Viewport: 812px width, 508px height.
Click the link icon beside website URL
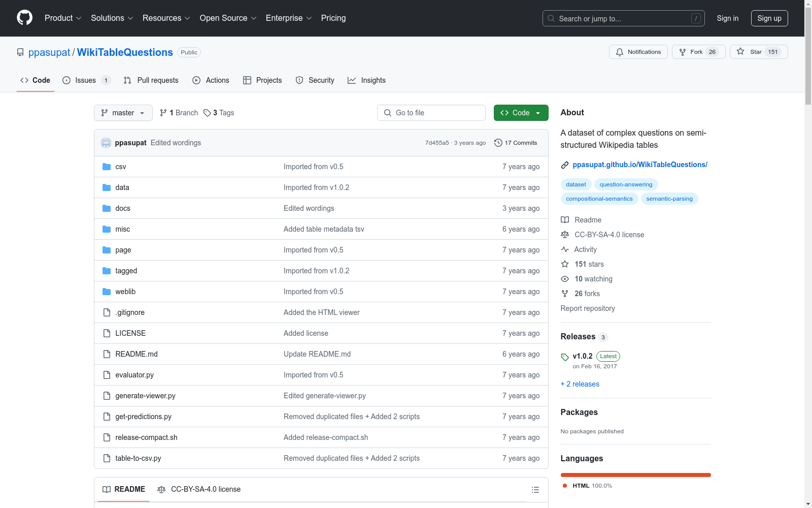click(565, 165)
